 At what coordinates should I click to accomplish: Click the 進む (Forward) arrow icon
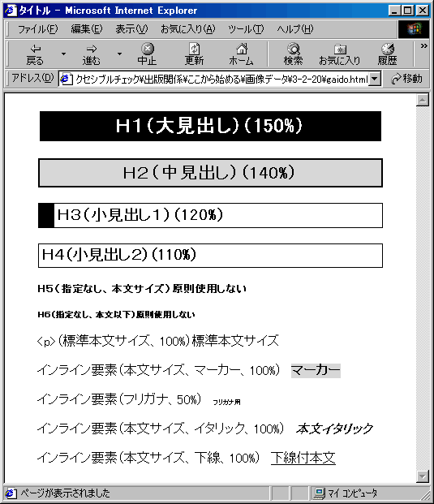click(91, 49)
